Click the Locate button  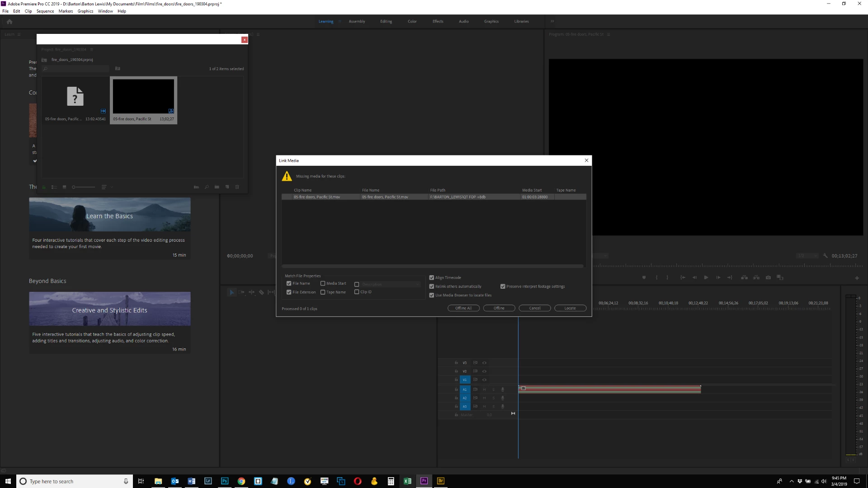click(570, 308)
